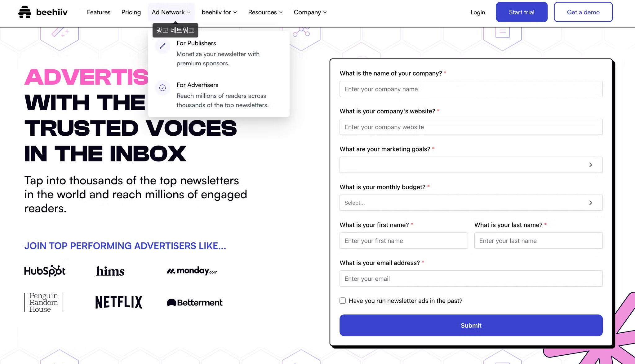Click the Login link
This screenshot has width=635, height=364.
[x=478, y=12]
